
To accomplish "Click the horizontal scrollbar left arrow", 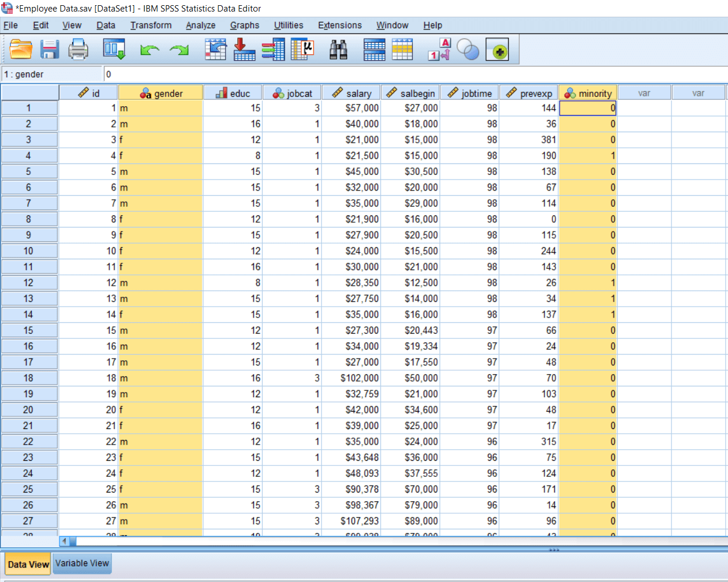I will tap(64, 541).
